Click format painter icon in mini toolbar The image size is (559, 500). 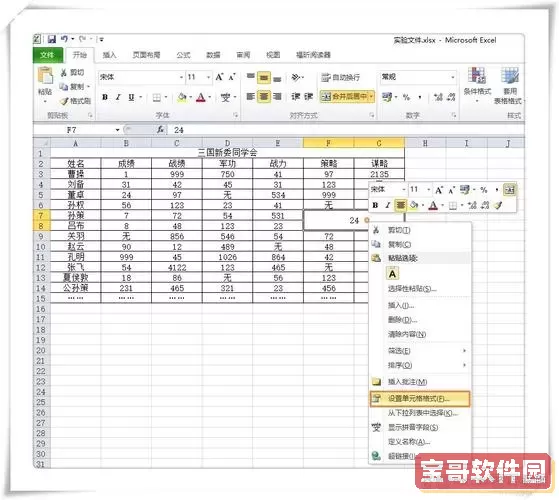[x=499, y=205]
